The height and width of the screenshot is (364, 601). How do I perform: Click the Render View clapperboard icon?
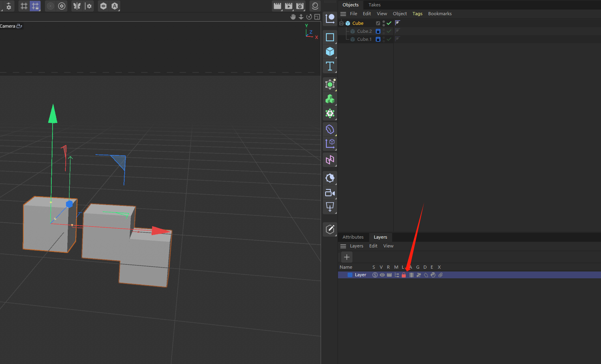coord(277,6)
